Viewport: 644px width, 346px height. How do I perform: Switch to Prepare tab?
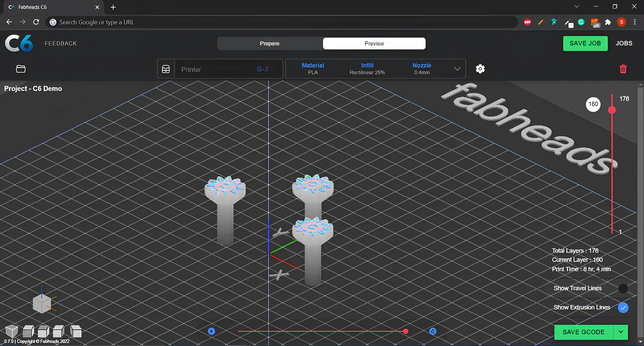[270, 43]
